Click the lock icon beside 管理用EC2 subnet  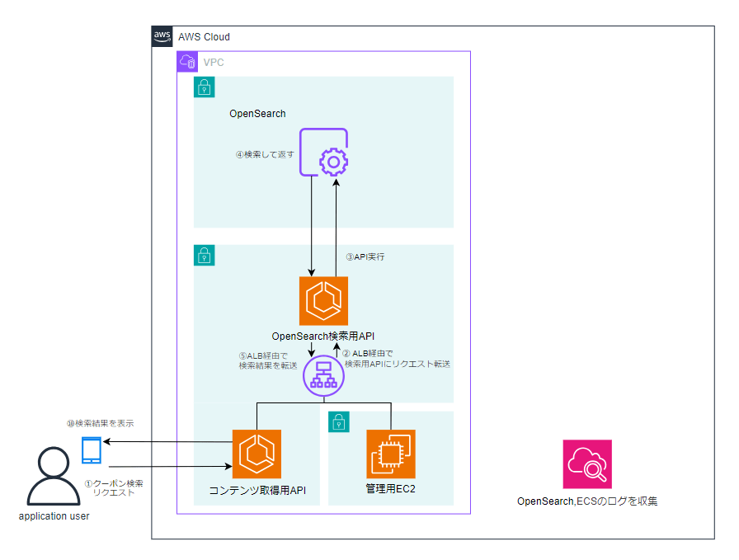click(x=338, y=421)
